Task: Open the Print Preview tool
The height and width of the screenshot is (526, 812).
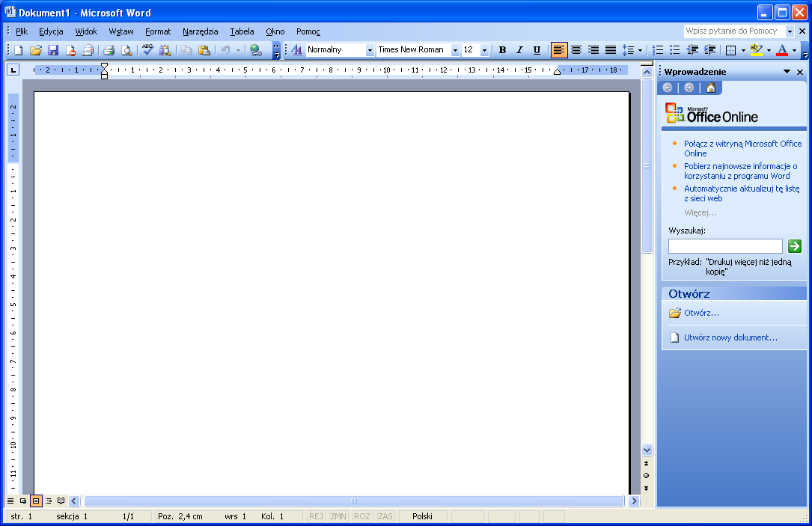Action: 126,50
